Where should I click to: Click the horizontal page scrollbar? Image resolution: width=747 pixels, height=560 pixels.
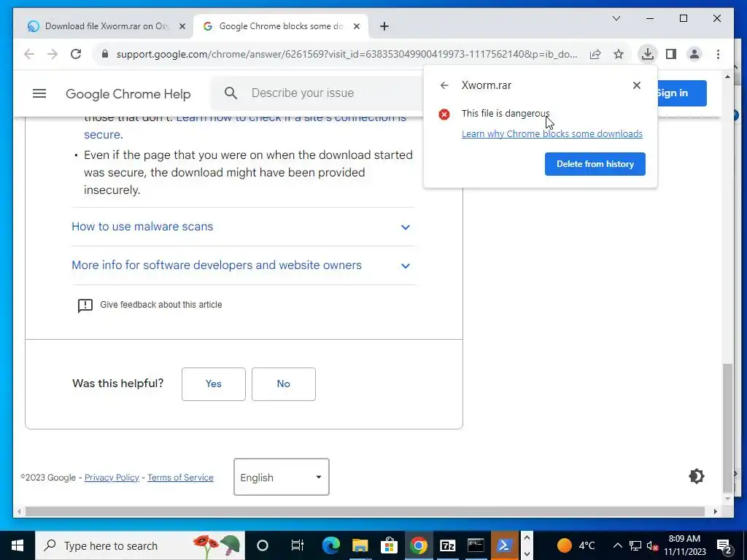tap(365, 511)
